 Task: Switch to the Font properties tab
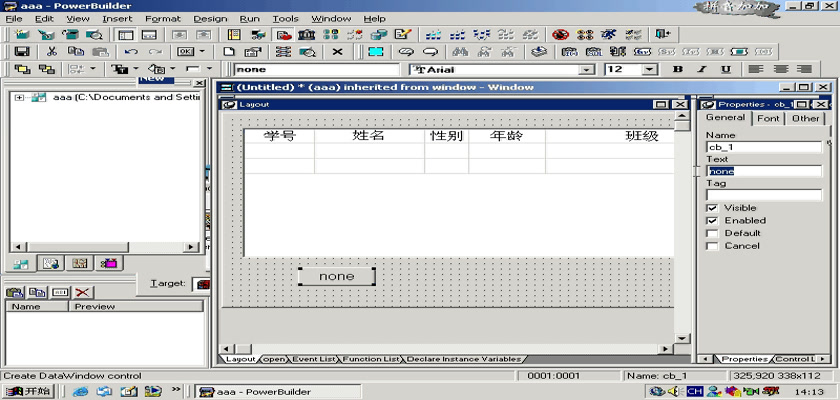pos(768,118)
